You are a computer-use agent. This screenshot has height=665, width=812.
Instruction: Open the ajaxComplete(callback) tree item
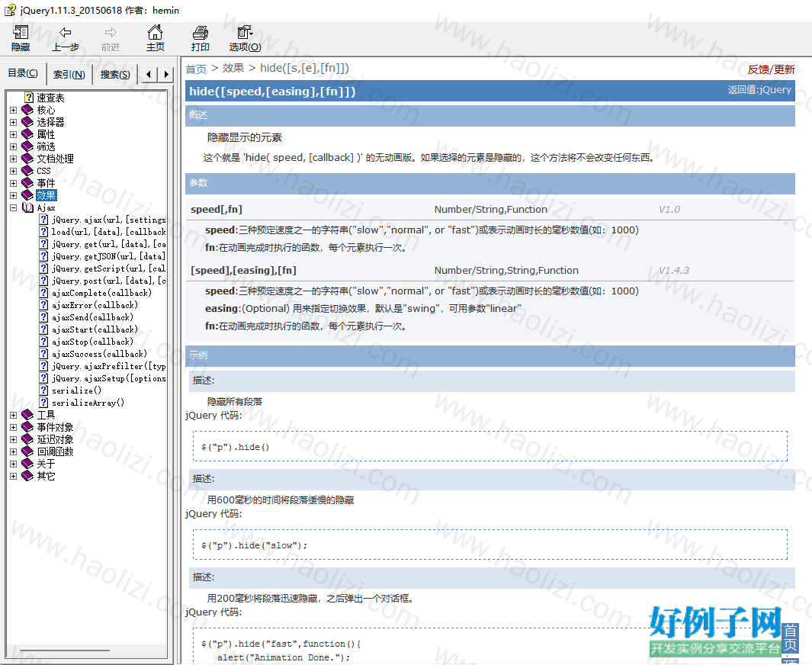102,293
